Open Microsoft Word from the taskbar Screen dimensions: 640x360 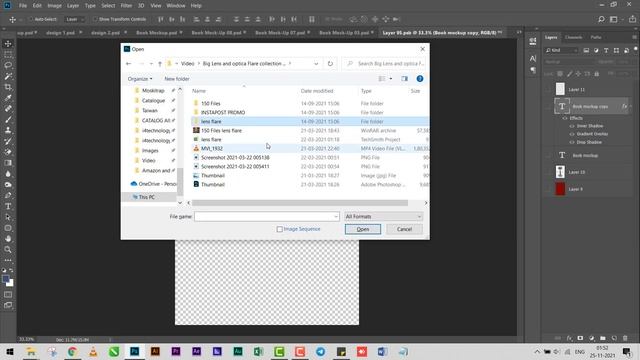click(382, 351)
